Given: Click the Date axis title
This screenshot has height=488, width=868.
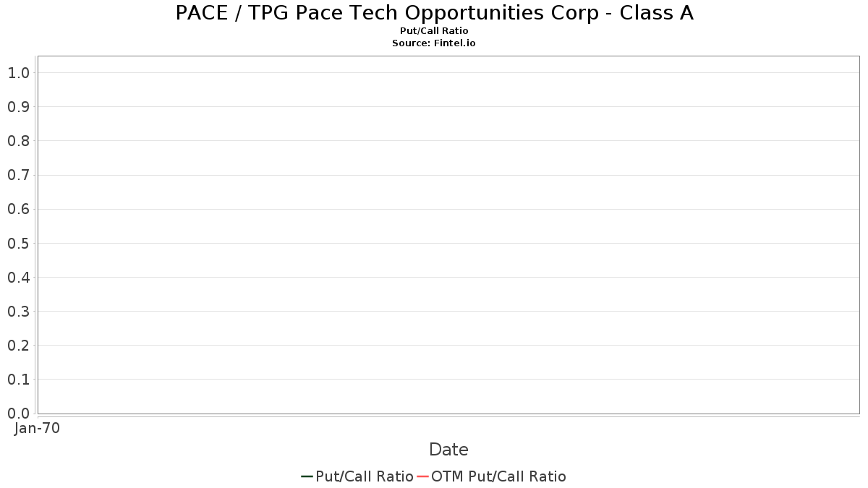Looking at the screenshot, I should coord(448,450).
